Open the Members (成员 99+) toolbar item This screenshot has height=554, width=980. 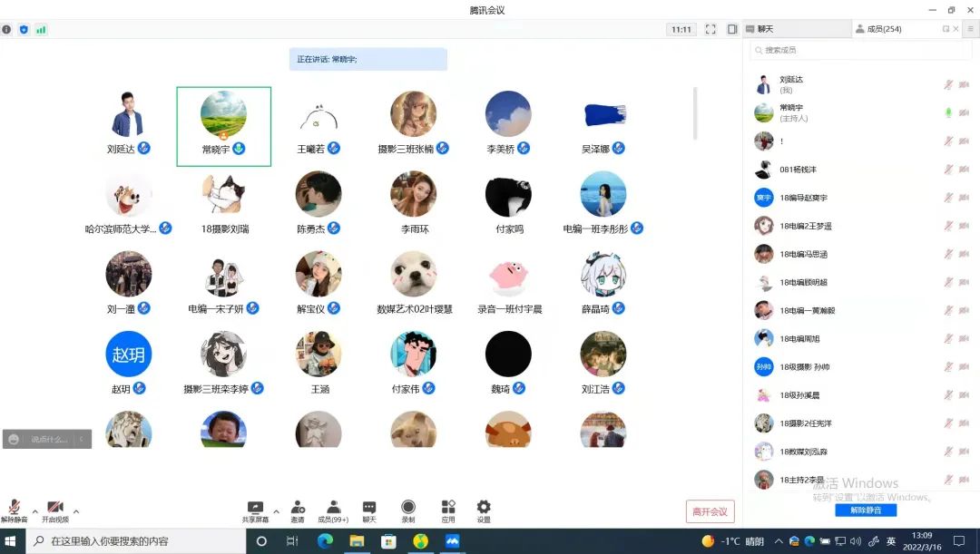[333, 510]
